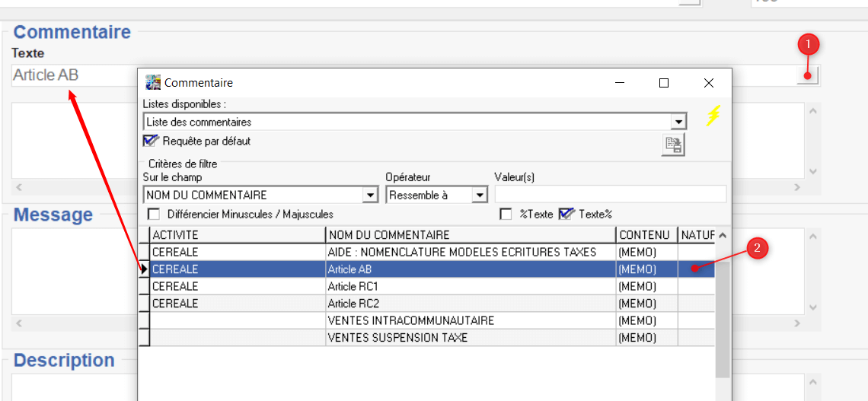Click the lookup button beside Texte field
Image resolution: width=868 pixels, height=401 pixels.
pos(807,75)
